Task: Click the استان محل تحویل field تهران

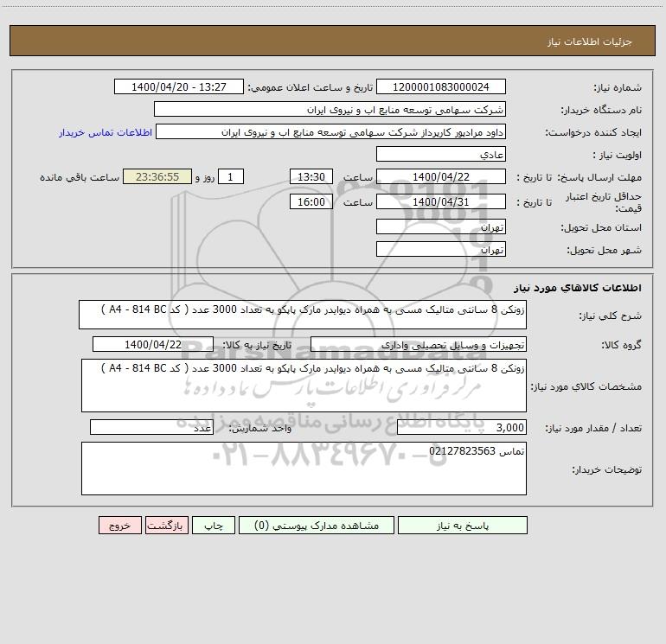Action: pos(441,226)
